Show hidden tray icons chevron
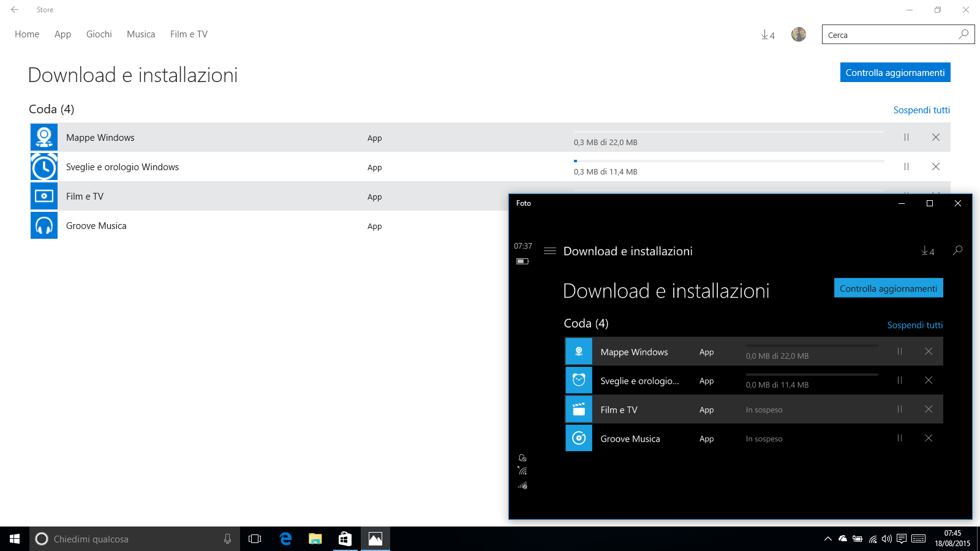 [x=828, y=539]
